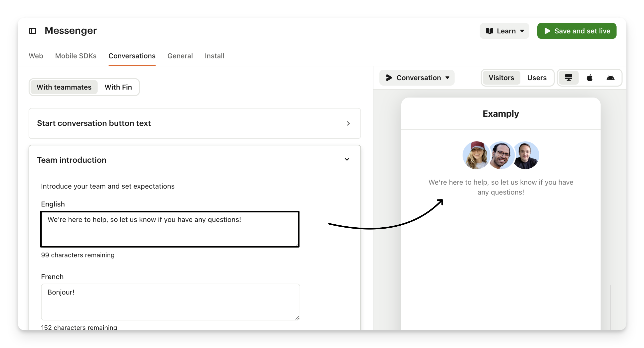
Task: Click the rightmost teammate avatar
Action: coord(526,155)
